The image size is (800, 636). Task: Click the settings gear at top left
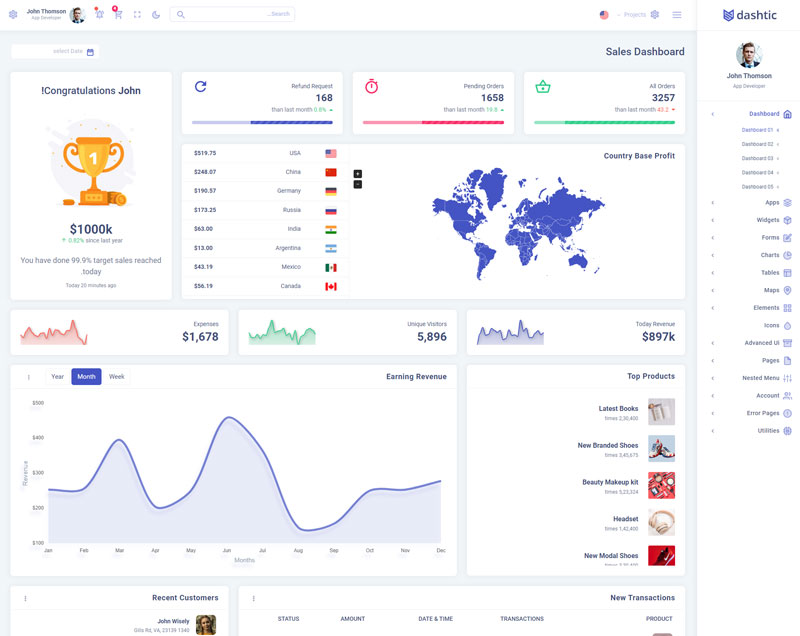[x=13, y=14]
